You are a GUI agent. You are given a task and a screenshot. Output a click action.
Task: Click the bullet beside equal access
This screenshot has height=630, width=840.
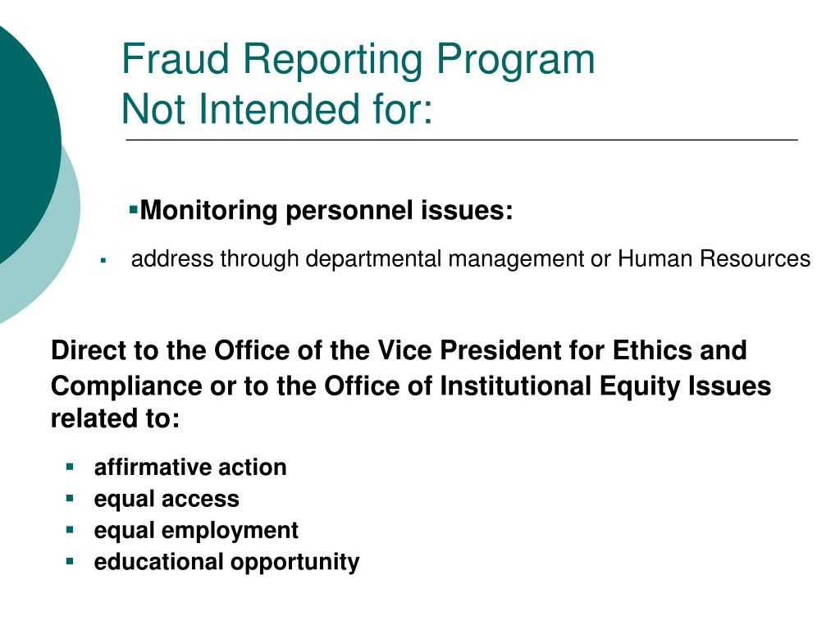70,498
